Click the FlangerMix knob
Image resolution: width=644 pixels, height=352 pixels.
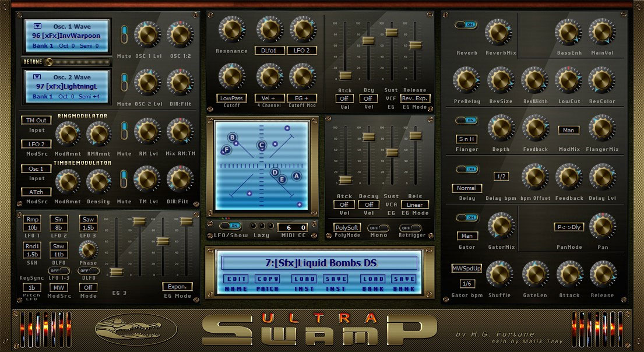pyautogui.click(x=602, y=128)
